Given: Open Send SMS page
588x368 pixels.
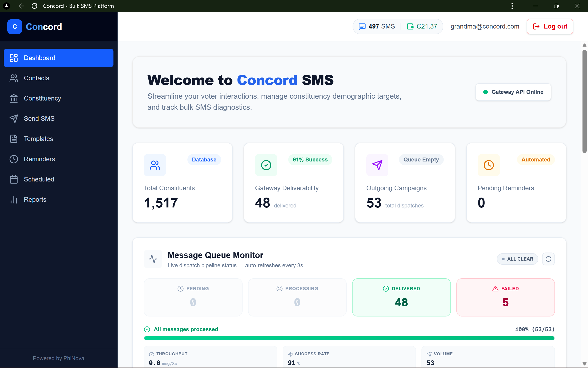Looking at the screenshot, I should click(58, 118).
